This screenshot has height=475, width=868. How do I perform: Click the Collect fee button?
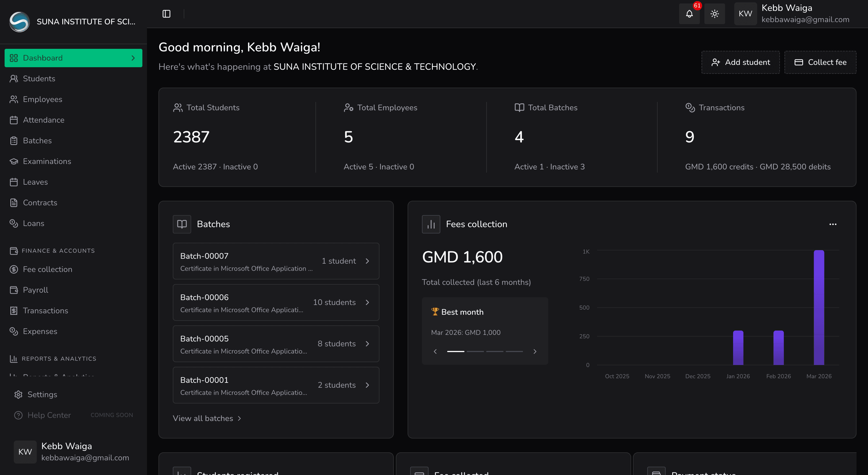[x=820, y=62]
